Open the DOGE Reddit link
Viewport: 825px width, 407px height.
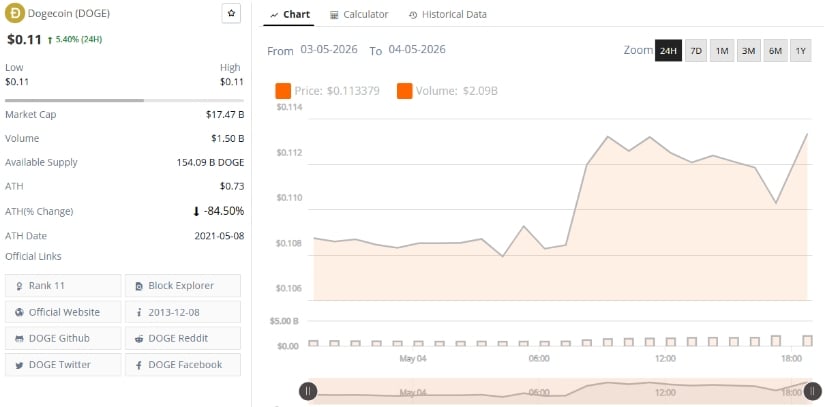(183, 338)
